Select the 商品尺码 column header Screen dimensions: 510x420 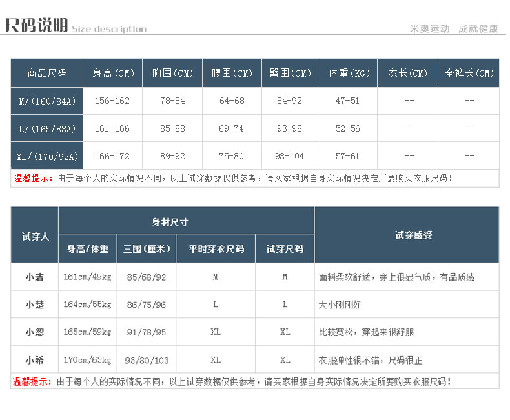47,74
